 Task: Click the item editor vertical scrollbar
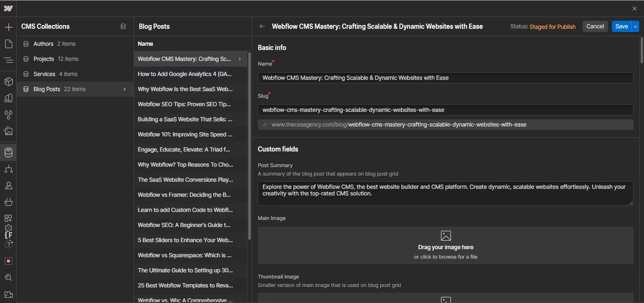642,50
